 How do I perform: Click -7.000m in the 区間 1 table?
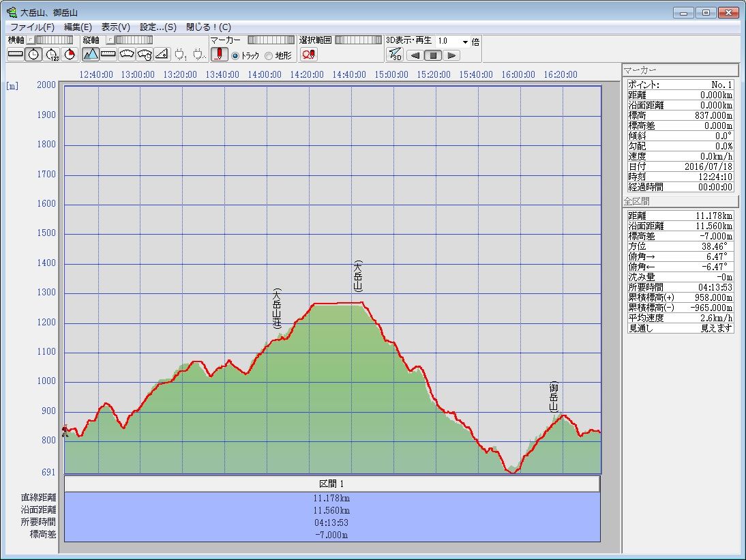pos(331,535)
